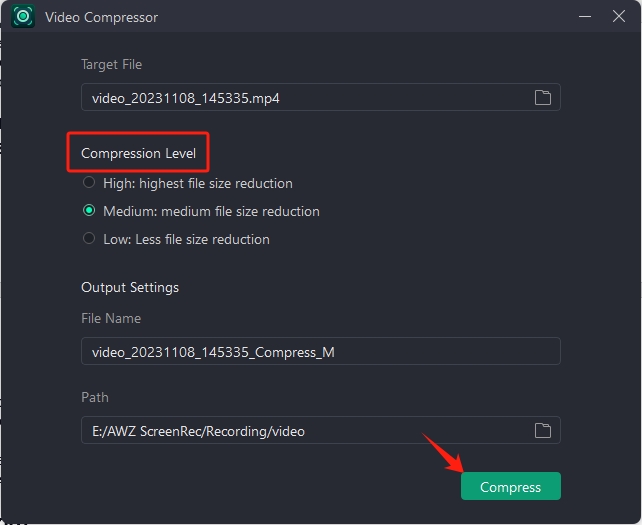Select Medium compression level radio button
The height and width of the screenshot is (525, 642).
click(x=89, y=210)
